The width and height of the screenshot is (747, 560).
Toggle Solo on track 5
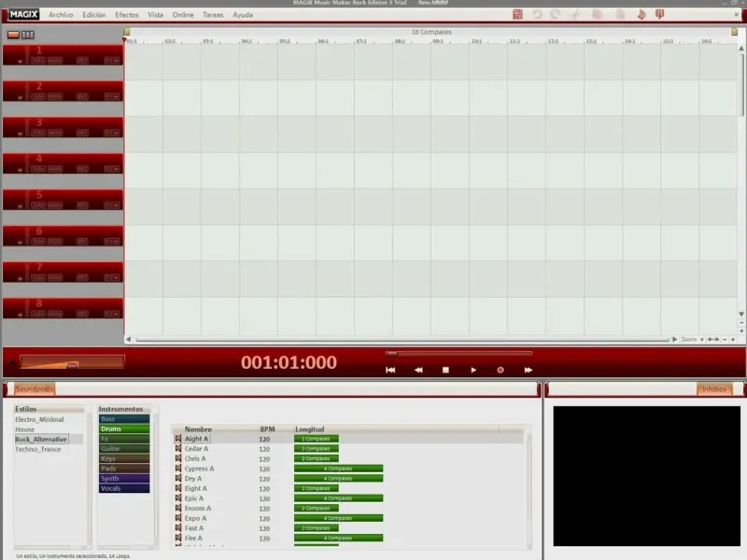38,205
